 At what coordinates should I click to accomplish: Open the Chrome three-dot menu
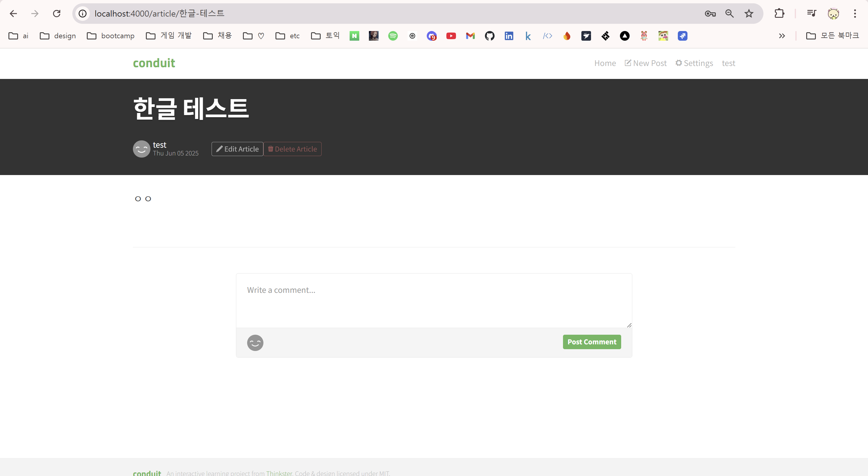point(855,14)
